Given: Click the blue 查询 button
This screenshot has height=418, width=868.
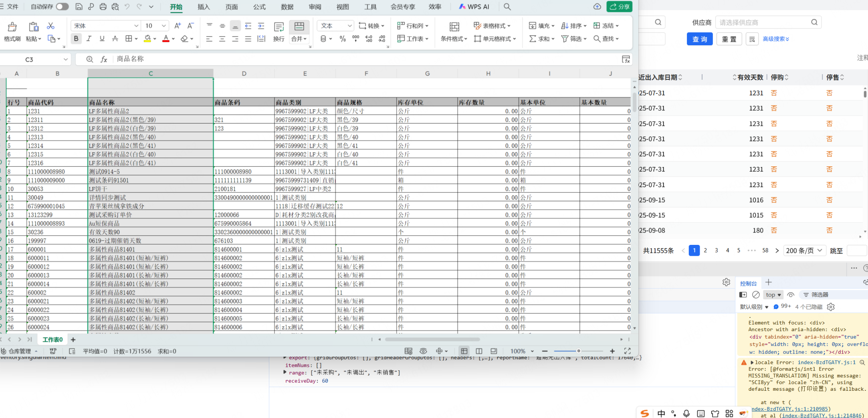Looking at the screenshot, I should (x=699, y=39).
